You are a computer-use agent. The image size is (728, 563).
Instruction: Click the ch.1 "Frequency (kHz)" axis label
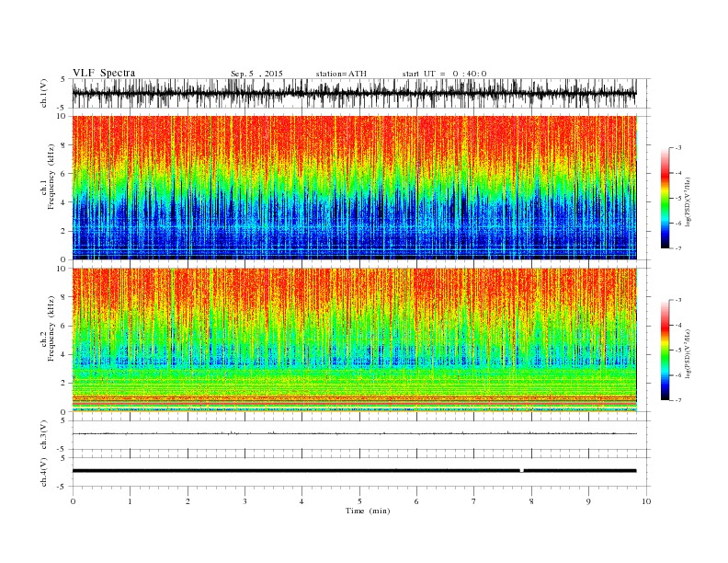coord(51,177)
